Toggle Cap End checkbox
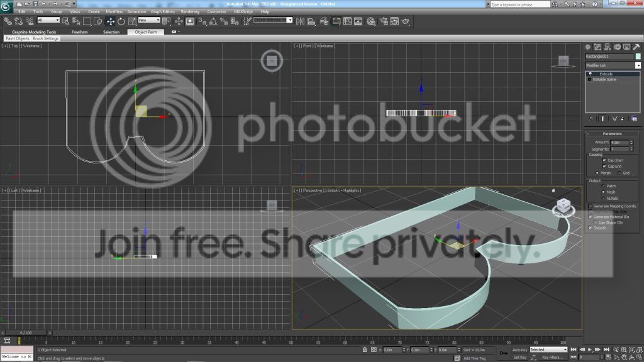This screenshot has height=362, width=644. [x=604, y=166]
